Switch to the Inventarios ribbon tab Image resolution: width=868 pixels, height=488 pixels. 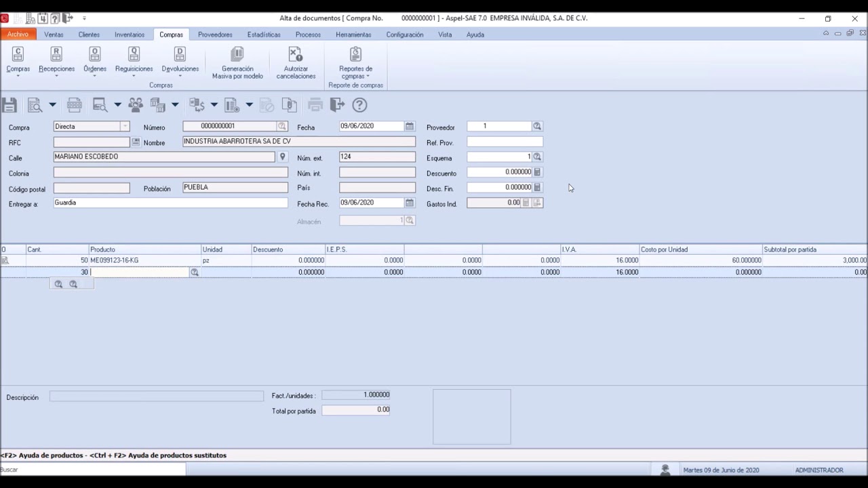(x=130, y=35)
